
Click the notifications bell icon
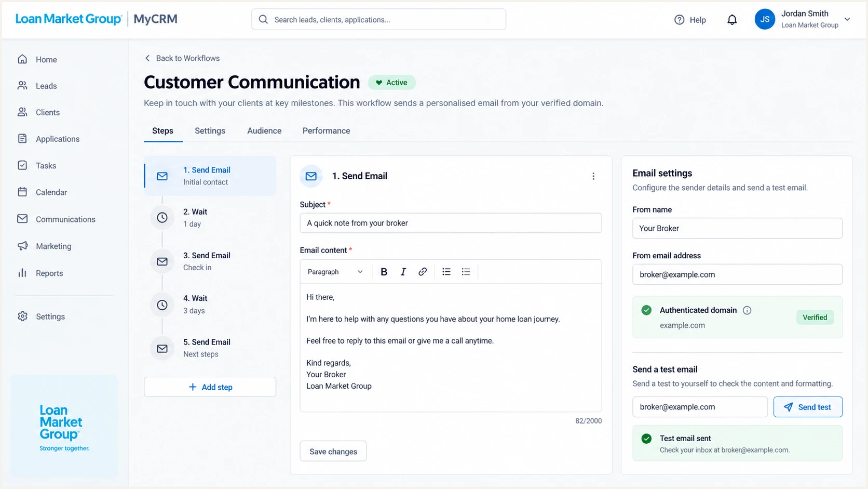pyautogui.click(x=732, y=20)
